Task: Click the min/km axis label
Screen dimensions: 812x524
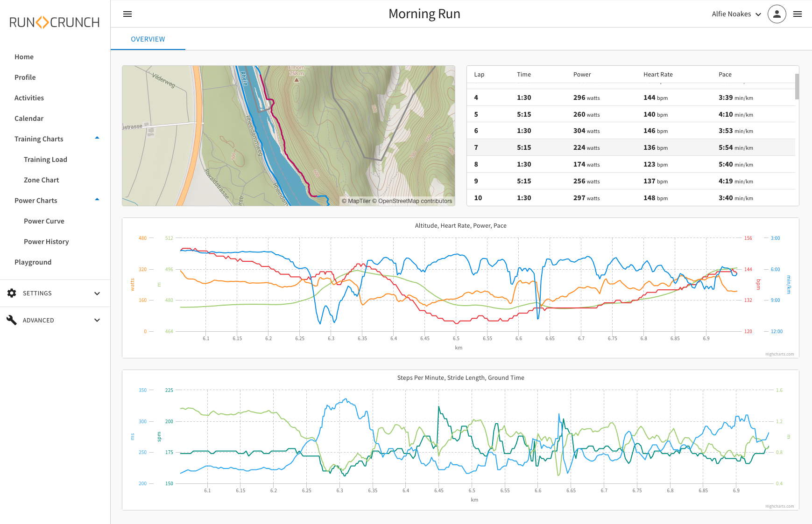Action: [x=789, y=285]
